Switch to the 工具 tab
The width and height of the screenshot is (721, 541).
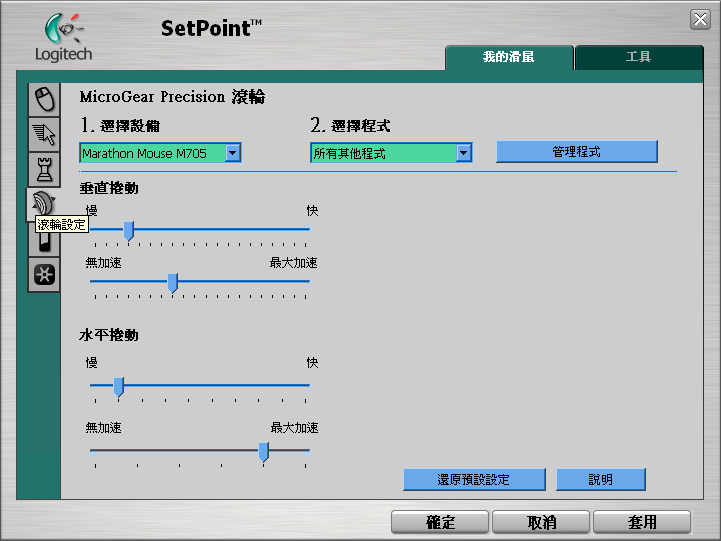[639, 57]
